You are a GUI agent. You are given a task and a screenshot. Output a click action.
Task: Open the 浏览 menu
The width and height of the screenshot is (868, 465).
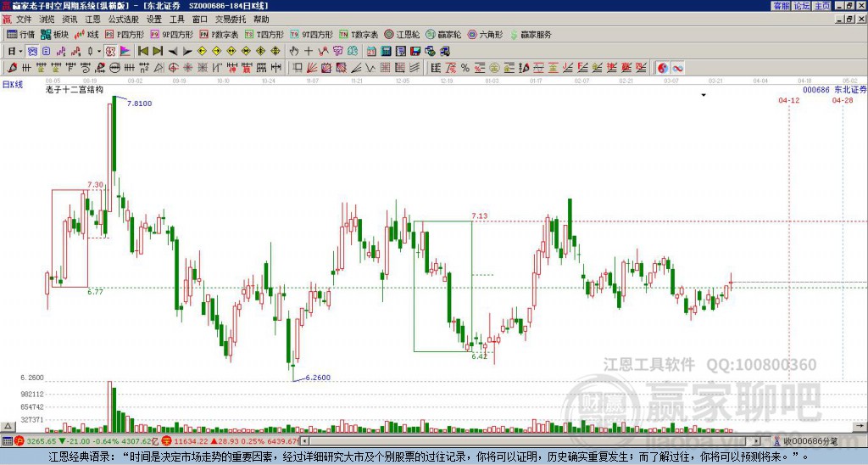click(x=47, y=20)
